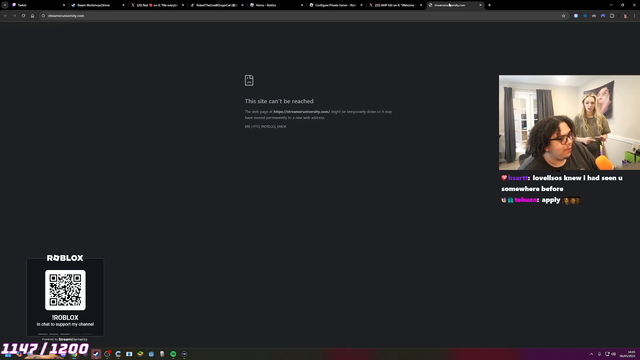
Task: Open the Extensions puzzle menu
Action: (612, 16)
